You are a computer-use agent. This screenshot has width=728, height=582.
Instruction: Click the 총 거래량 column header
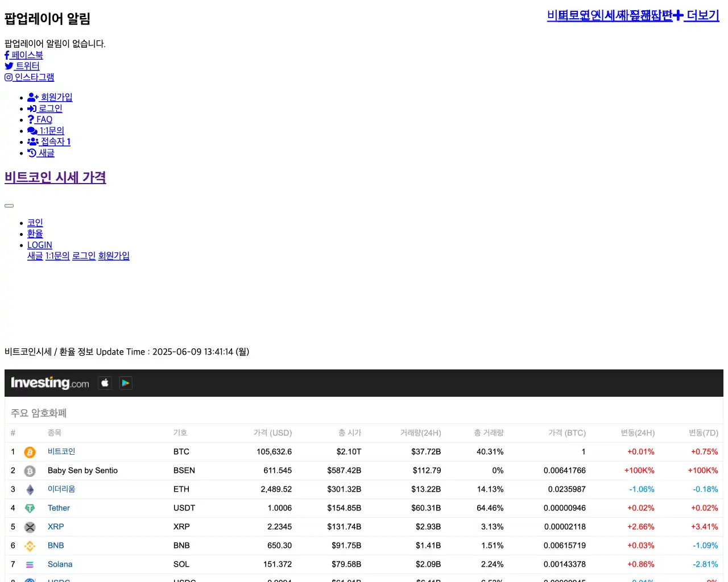[489, 433]
